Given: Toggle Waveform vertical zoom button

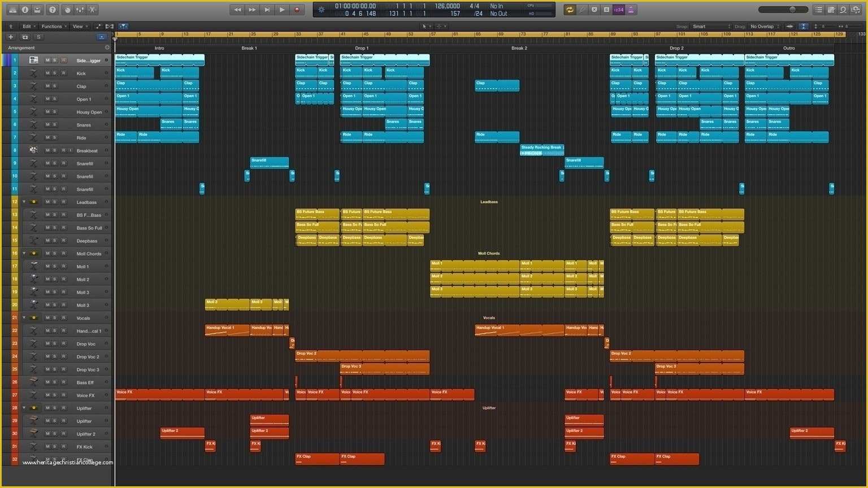Looking at the screenshot, I should (789, 27).
